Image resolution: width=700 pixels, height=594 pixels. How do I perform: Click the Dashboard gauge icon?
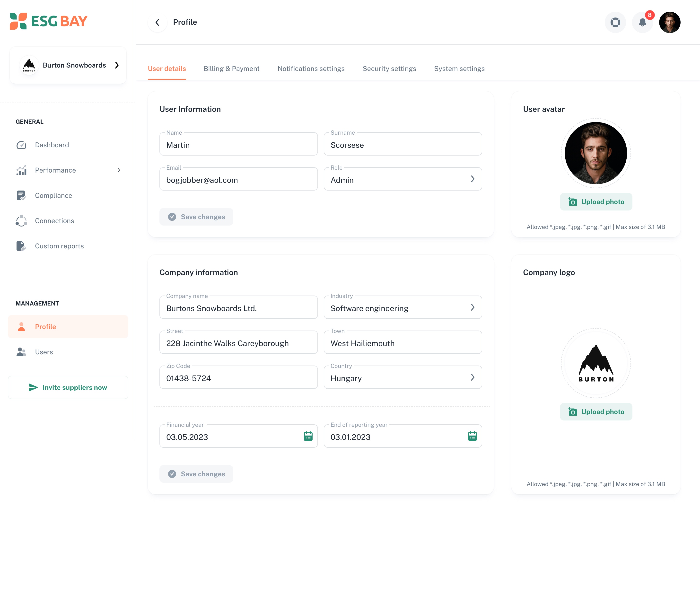click(22, 145)
